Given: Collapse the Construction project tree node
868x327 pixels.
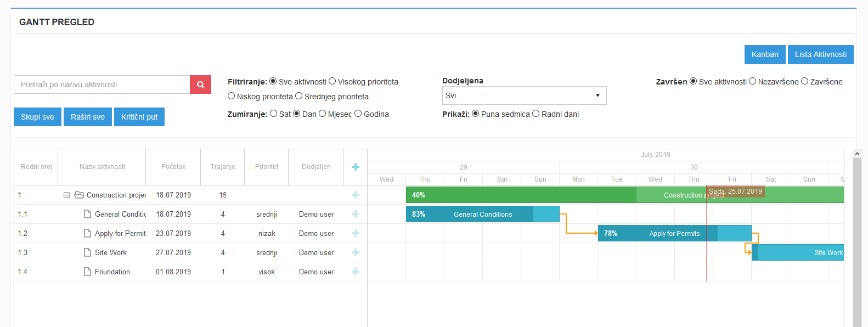Looking at the screenshot, I should pos(66,195).
